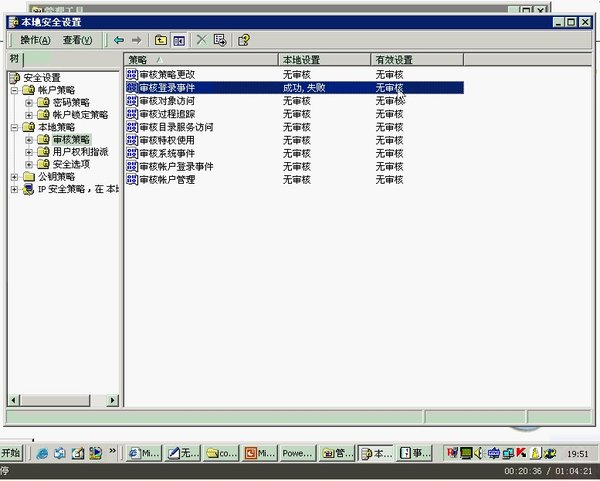Expand the 用户权利指派 tree node
Viewport: 600px width, 481px height.
pos(29,152)
